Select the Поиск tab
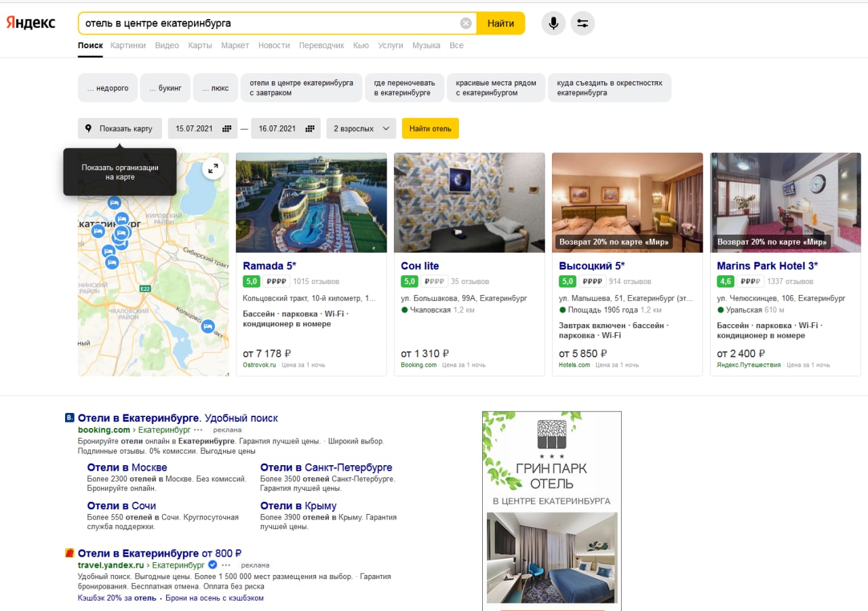Image resolution: width=868 pixels, height=611 pixels. point(90,45)
